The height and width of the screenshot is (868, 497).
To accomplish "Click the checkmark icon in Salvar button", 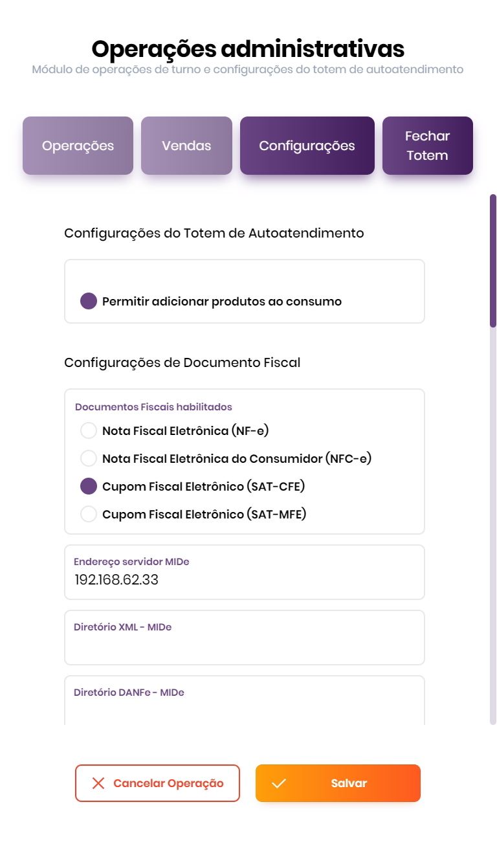I will 279,783.
